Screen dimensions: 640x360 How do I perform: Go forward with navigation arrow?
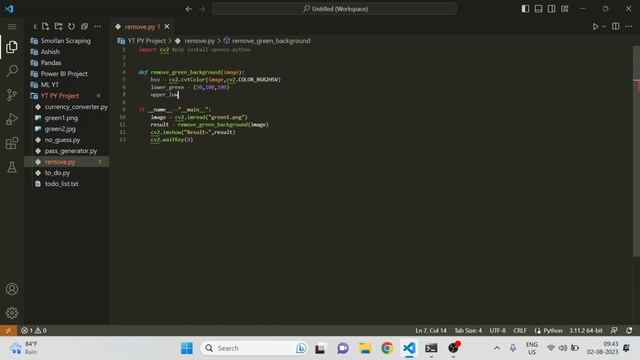tap(202, 9)
